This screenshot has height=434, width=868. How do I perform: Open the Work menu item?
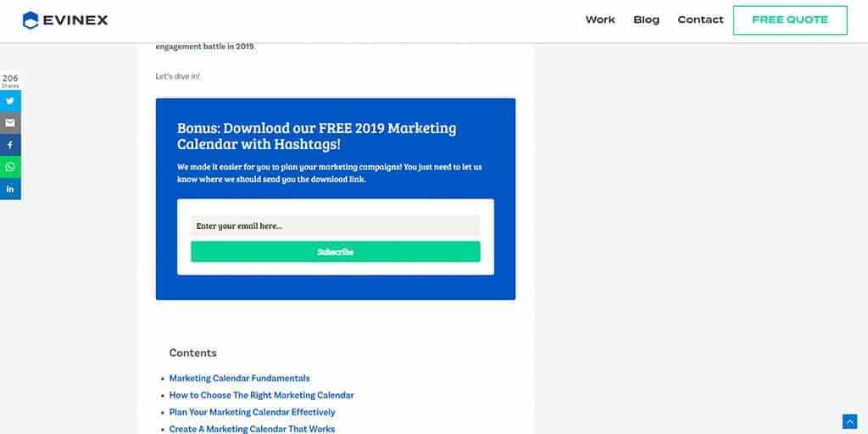[x=600, y=20]
